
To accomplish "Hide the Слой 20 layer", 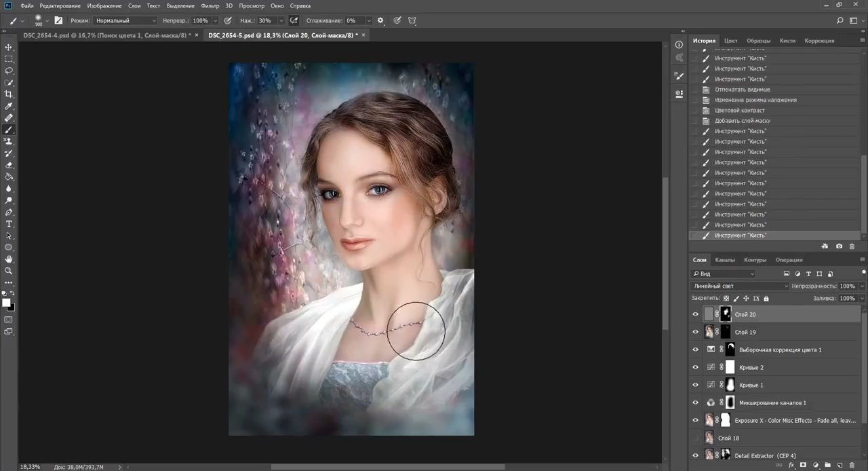I will 695,314.
